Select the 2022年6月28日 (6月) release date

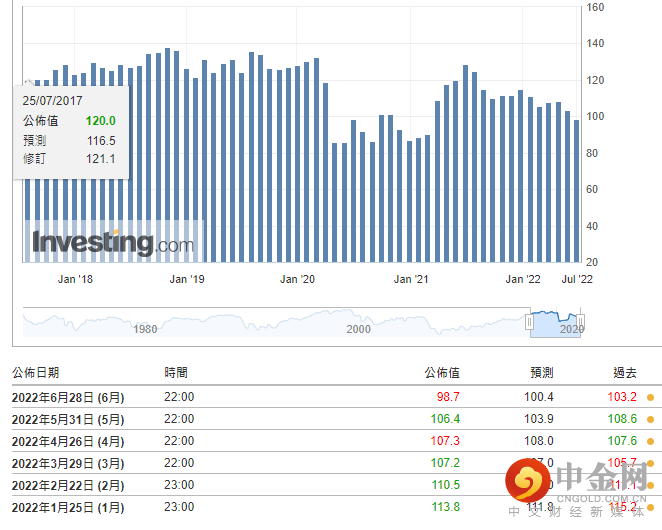(x=66, y=397)
